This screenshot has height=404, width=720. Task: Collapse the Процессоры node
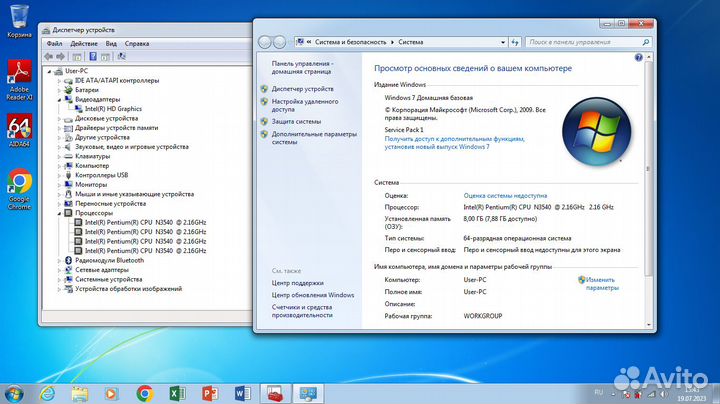pyautogui.click(x=59, y=213)
